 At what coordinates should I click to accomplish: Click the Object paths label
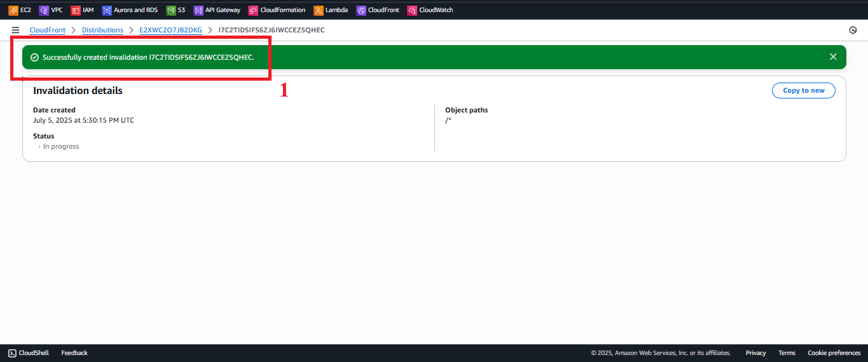click(x=467, y=110)
